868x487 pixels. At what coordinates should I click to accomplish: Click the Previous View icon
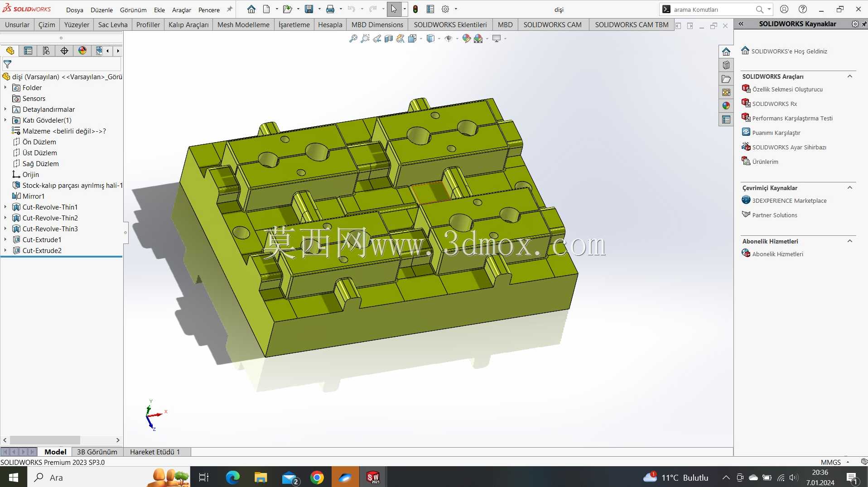[x=377, y=39]
